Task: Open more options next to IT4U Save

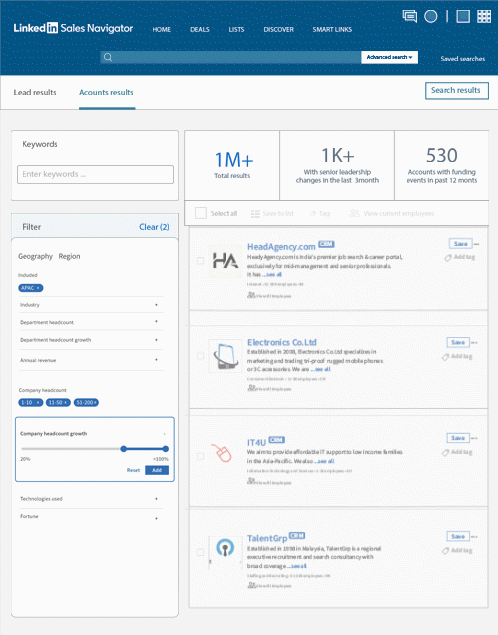Action: click(474, 438)
